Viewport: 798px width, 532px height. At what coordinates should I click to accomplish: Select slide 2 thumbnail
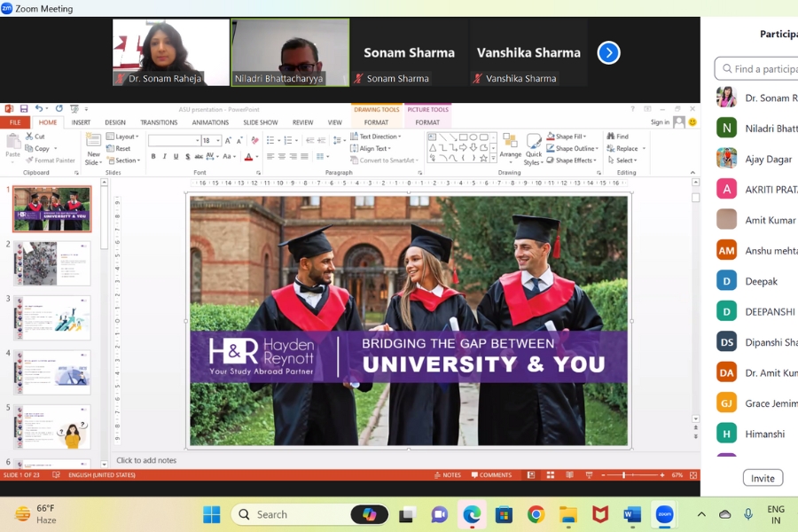(x=52, y=263)
